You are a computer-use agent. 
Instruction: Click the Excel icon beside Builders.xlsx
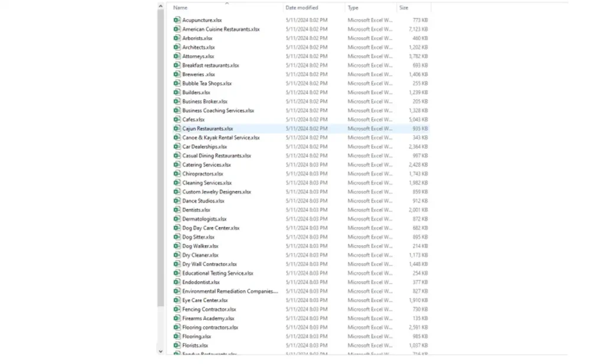(x=177, y=92)
